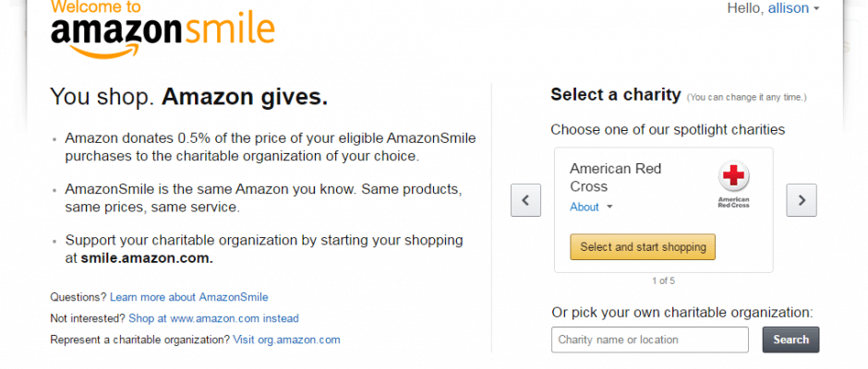Click the AmazonSmile logo
This screenshot has height=369, width=868.
click(163, 33)
